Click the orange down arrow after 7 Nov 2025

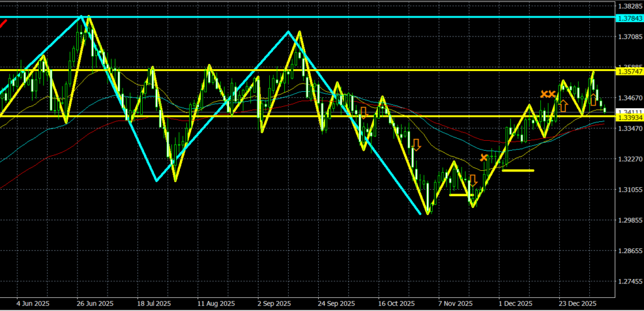pos(473,182)
